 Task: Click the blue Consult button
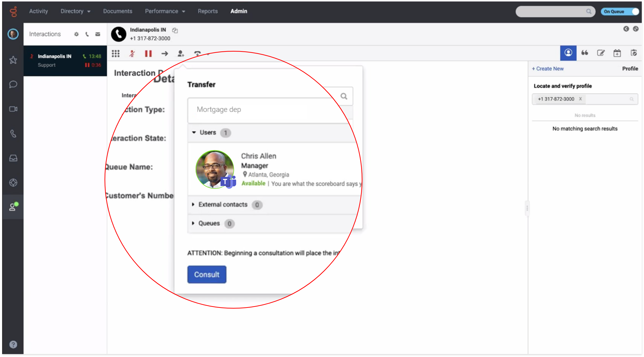point(207,274)
